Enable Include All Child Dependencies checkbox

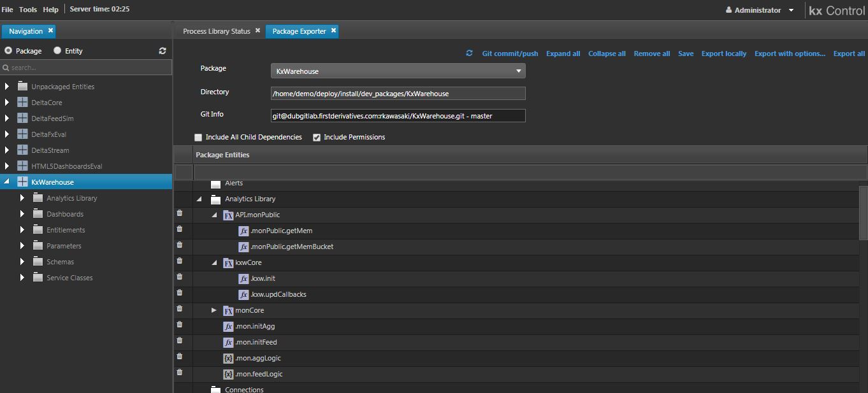click(198, 138)
